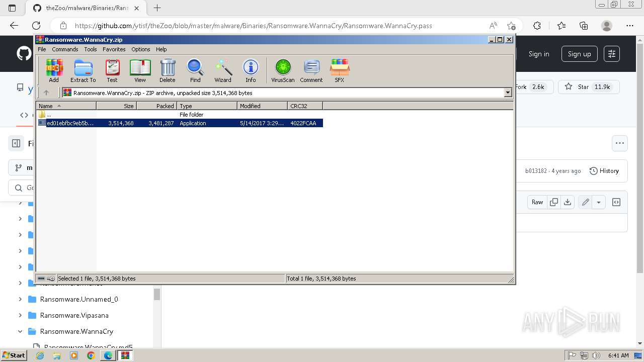Open Internet Explorer from taskbar
Viewport: 644px width, 362px height.
pyautogui.click(x=40, y=355)
